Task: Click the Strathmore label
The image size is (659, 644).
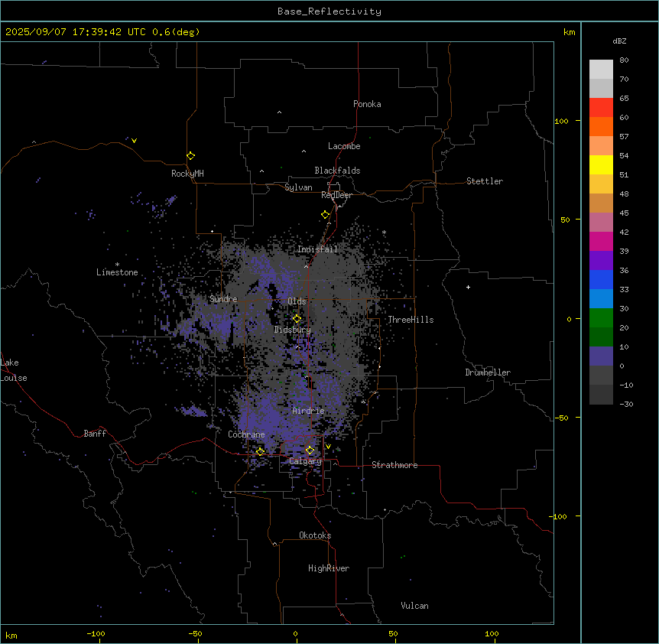Action: click(394, 465)
